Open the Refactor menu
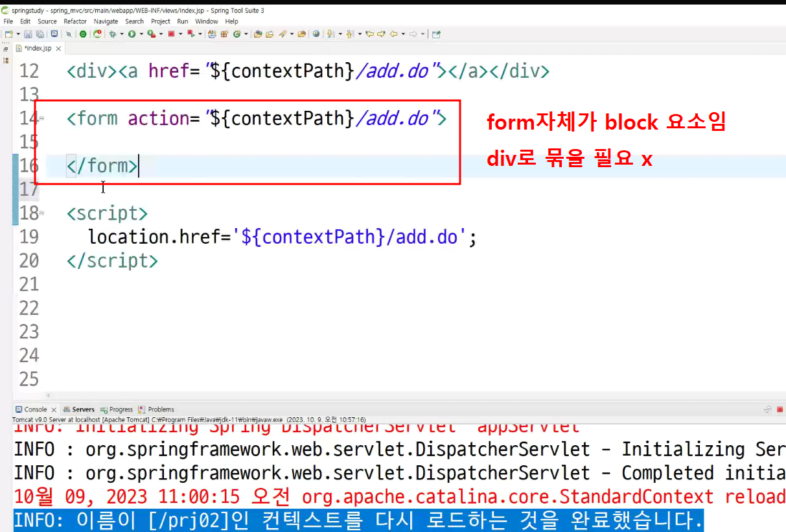The height and width of the screenshot is (532, 786). 75,21
